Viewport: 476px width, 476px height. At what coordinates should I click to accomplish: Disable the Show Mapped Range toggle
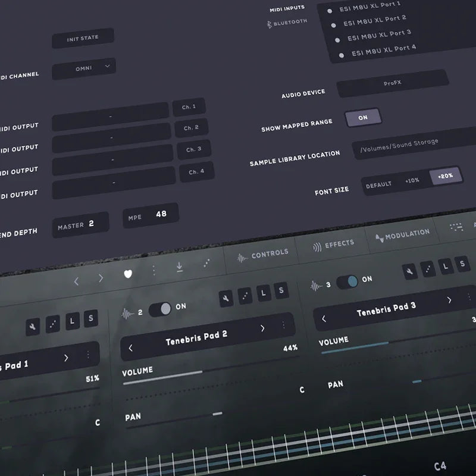point(363,117)
